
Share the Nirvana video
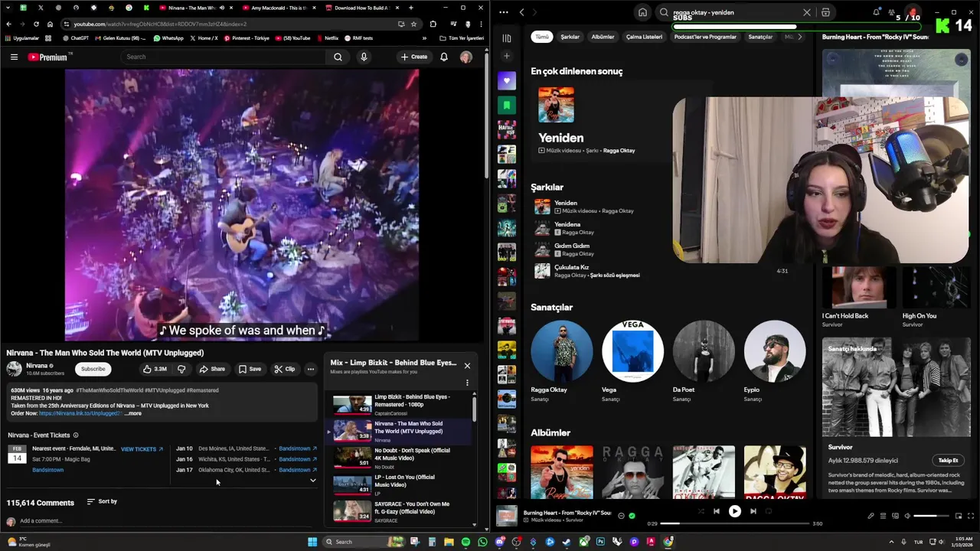pos(212,369)
